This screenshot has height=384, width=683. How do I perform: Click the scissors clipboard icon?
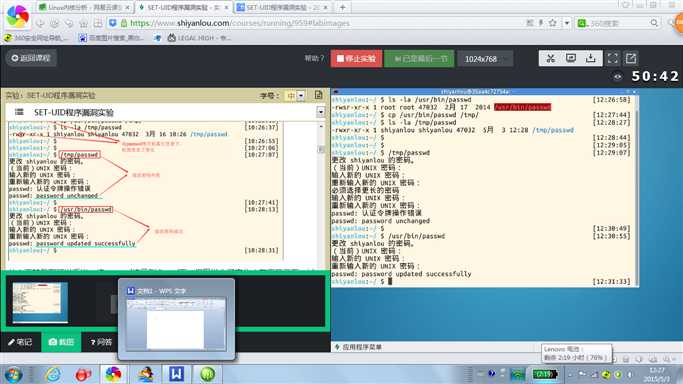click(551, 58)
